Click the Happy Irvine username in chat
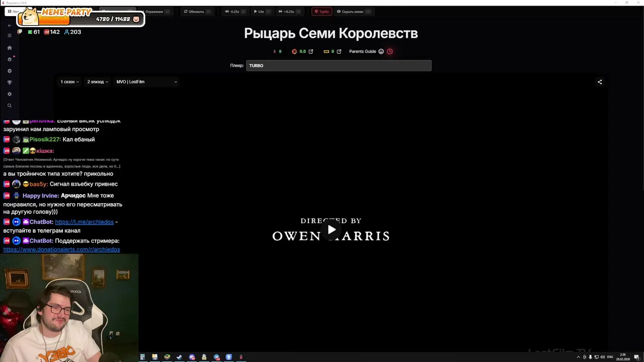The image size is (644, 362). click(41, 196)
